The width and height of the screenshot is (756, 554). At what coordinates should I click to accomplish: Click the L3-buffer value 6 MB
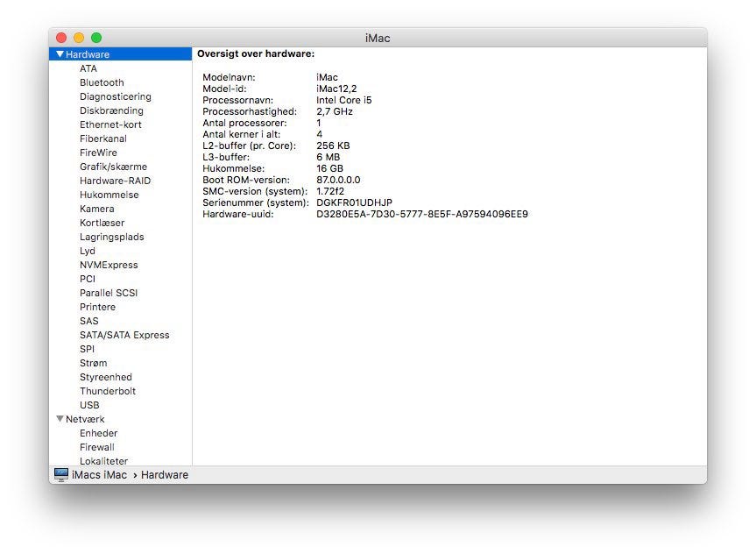(329, 157)
